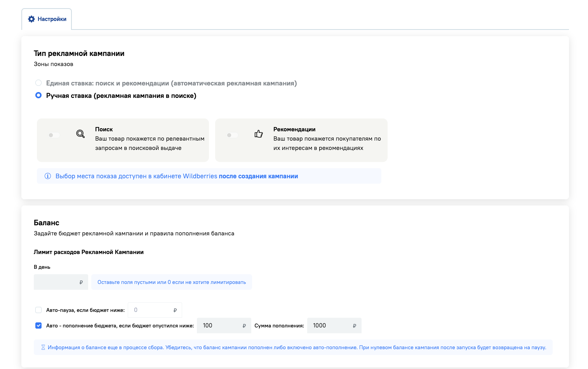
Task: Click the auto-pause budget threshold field
Action: 151,310
